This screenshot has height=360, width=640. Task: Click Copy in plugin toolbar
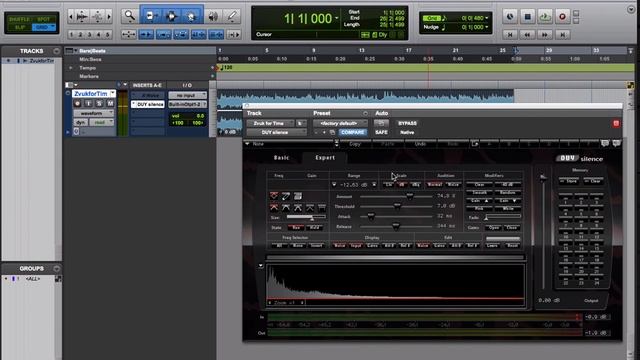[355, 144]
